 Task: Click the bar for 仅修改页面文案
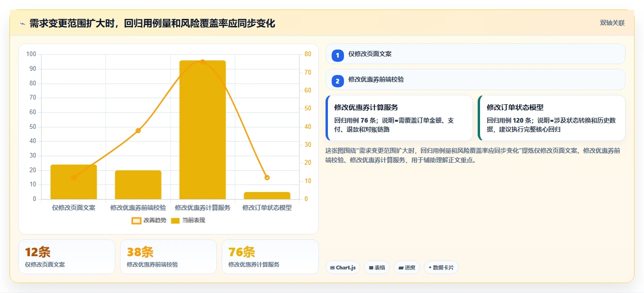(x=73, y=182)
